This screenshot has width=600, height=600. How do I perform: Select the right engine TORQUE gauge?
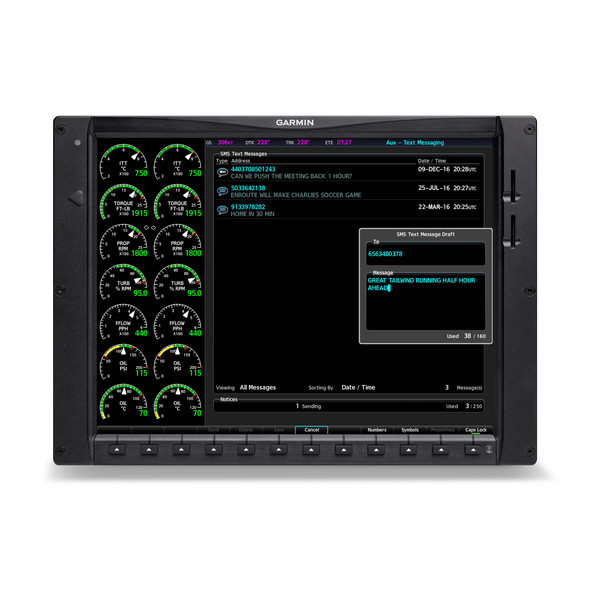(x=178, y=204)
